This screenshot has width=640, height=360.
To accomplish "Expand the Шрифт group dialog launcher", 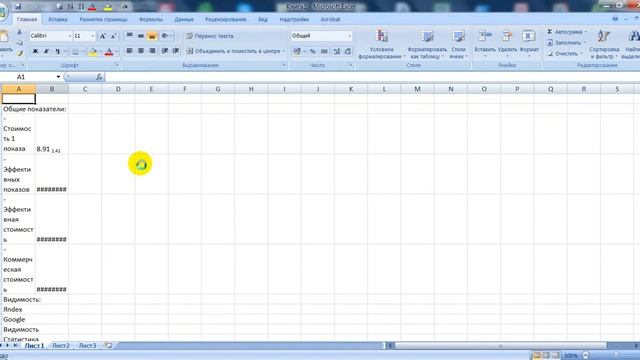I will tap(116, 65).
